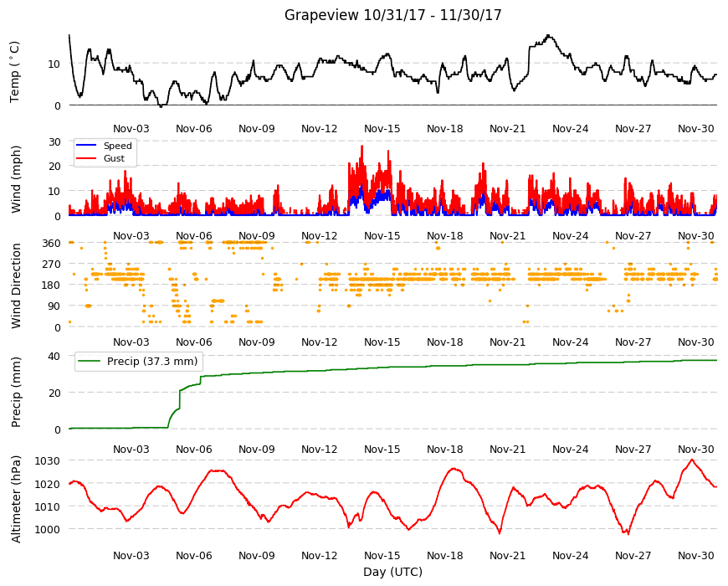Click the Grapeview 10/31/17 - 11/30/17 chart title

pos(392,15)
